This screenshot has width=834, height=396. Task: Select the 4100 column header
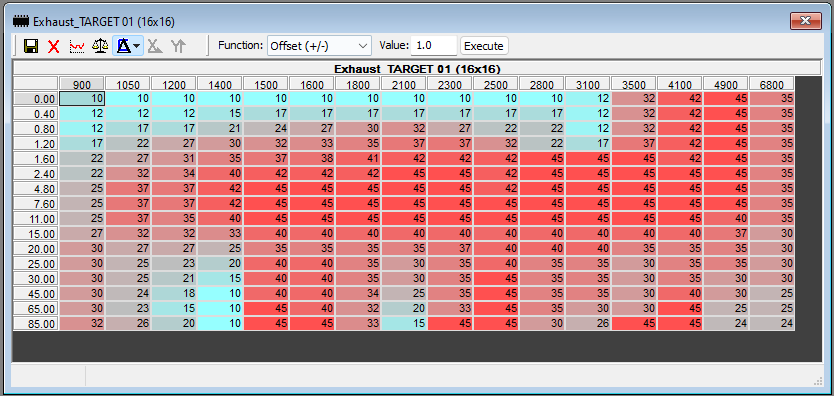680,84
